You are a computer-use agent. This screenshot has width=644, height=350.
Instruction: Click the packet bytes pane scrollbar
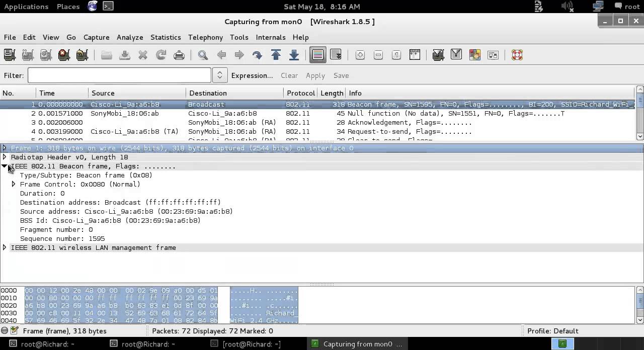click(x=640, y=305)
